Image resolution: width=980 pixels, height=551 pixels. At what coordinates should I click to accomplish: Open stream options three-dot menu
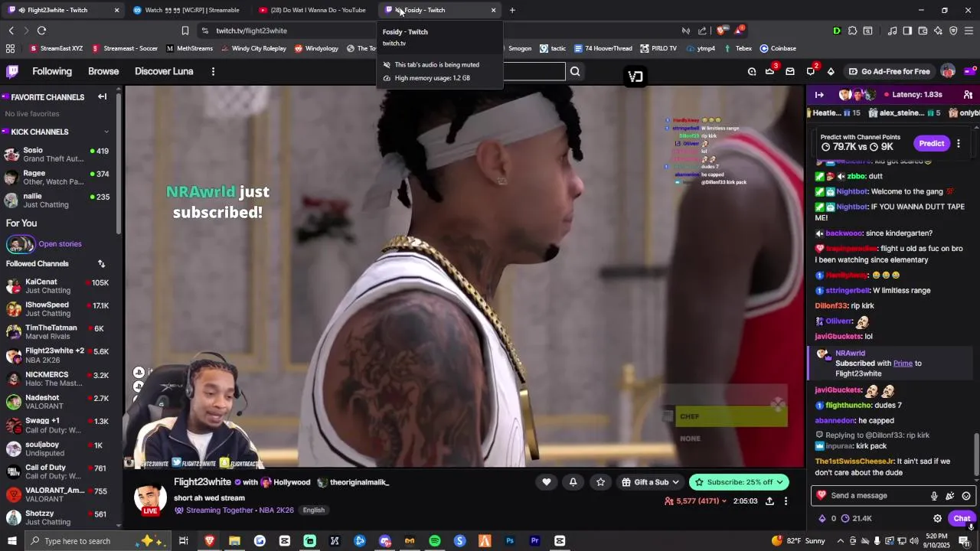click(786, 500)
